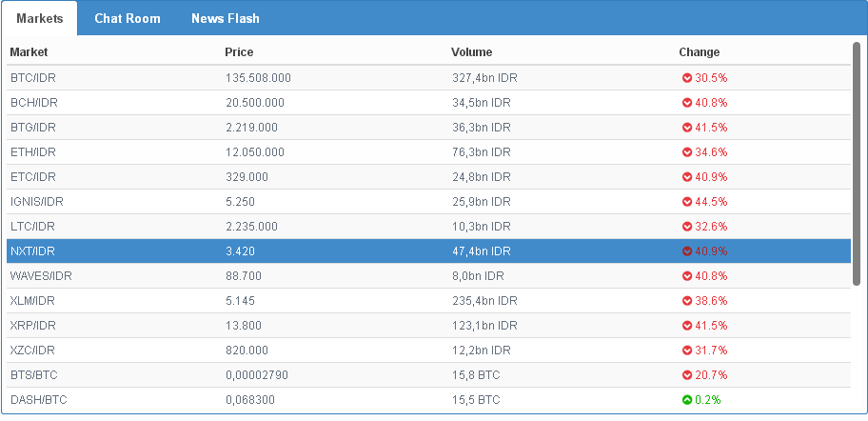Sort by the Volume column header
The height and width of the screenshot is (421, 868).
pos(471,52)
